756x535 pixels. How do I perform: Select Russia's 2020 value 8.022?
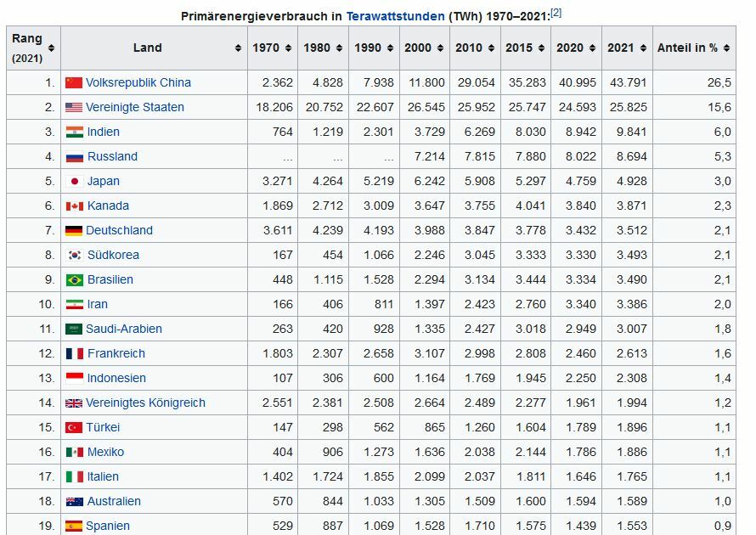pyautogui.click(x=581, y=156)
